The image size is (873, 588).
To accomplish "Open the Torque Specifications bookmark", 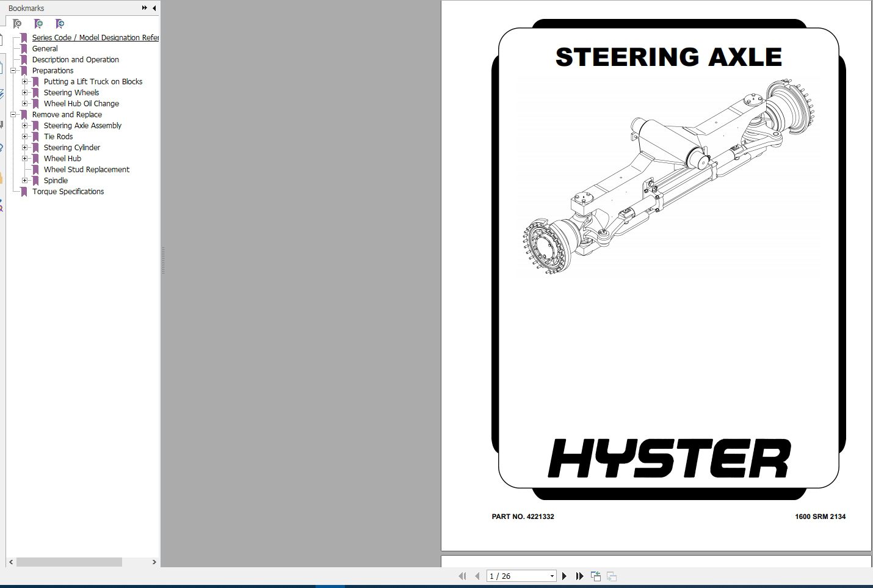I will tap(68, 192).
